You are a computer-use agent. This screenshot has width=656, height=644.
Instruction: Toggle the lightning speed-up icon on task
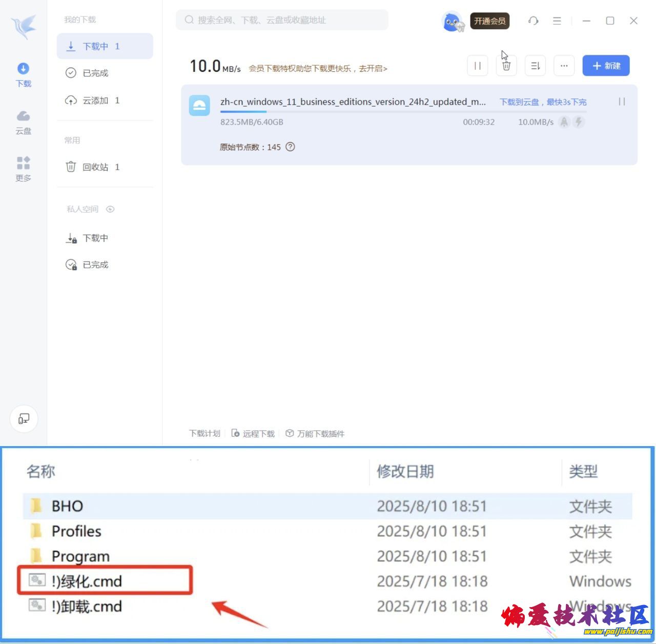[579, 122]
